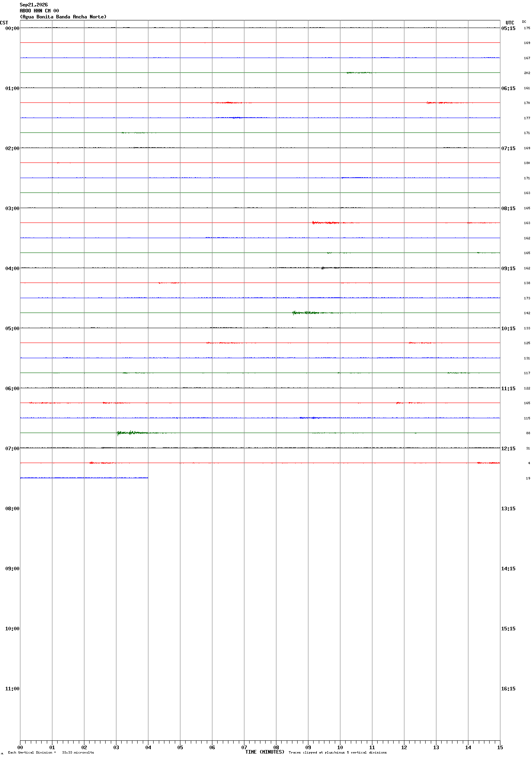Click the 12:15 UTC time label
This screenshot has width=532, height=758.
pyautogui.click(x=508, y=449)
